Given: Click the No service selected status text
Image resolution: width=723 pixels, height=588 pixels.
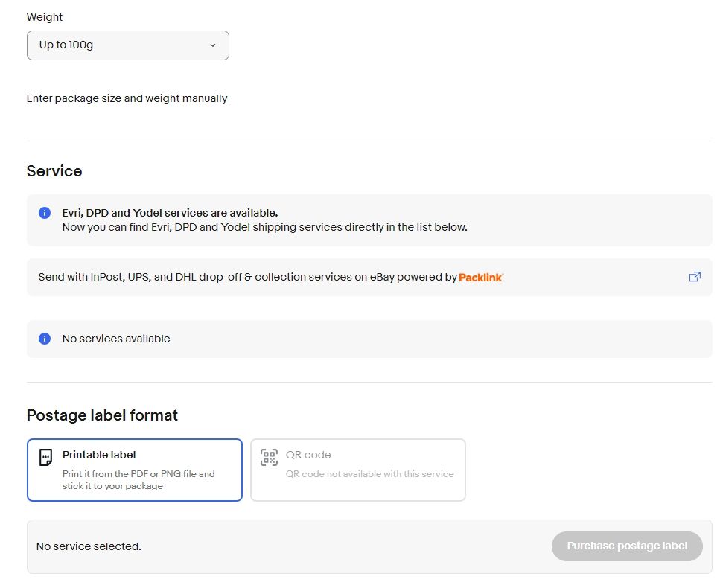Looking at the screenshot, I should pyautogui.click(x=89, y=546).
